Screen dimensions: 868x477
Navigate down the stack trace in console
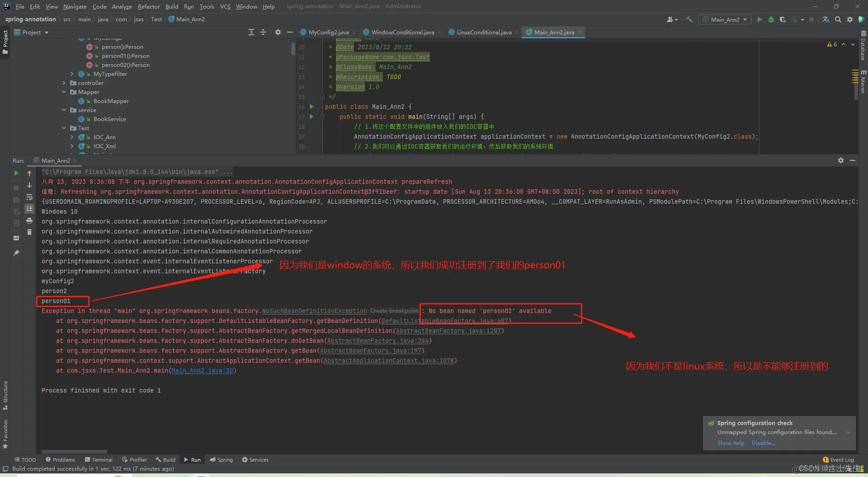coord(29,185)
